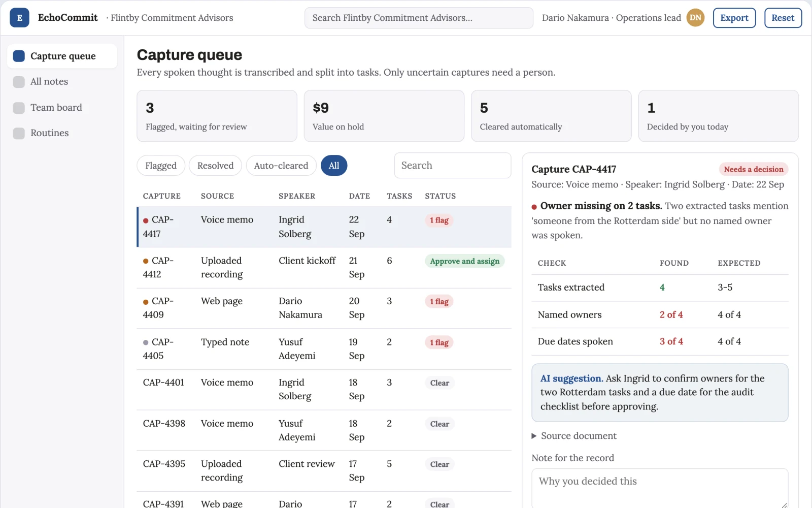Open the Capture queue page
Image resolution: width=812 pixels, height=508 pixels.
click(62, 56)
